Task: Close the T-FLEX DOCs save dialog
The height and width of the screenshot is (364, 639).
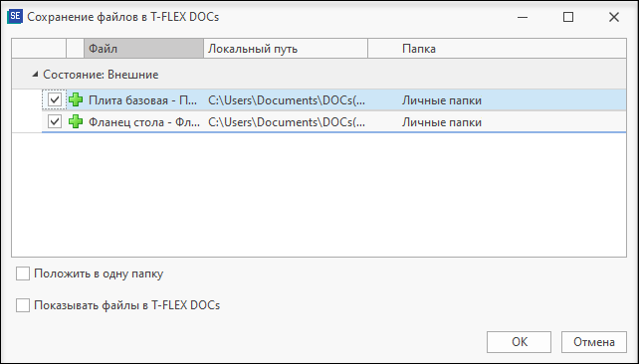Action: coord(614,17)
